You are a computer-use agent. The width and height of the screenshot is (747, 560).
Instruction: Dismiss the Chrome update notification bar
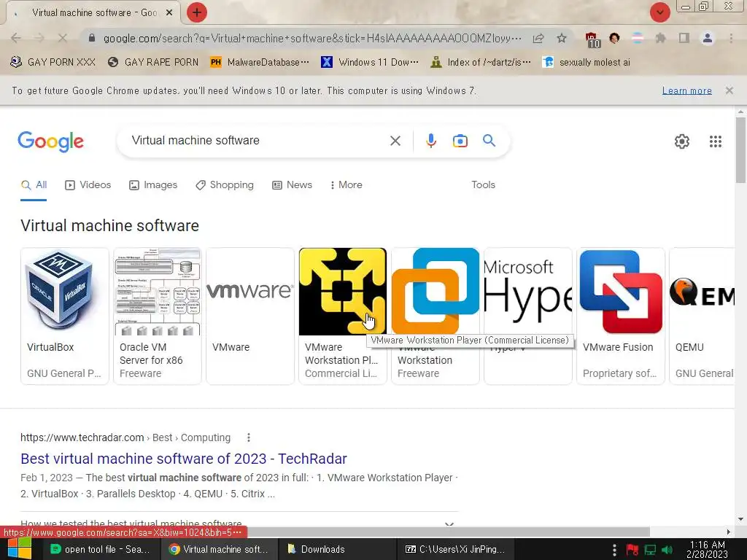pos(729,90)
